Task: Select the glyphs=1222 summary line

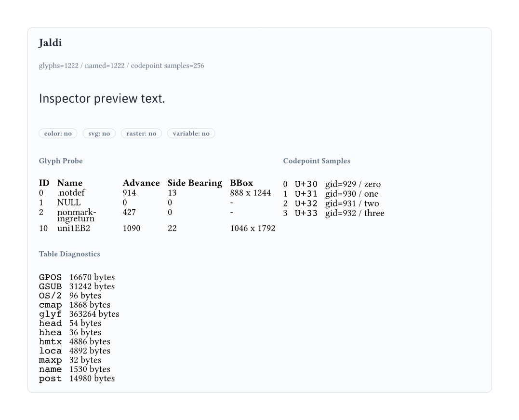Action: pos(121,66)
